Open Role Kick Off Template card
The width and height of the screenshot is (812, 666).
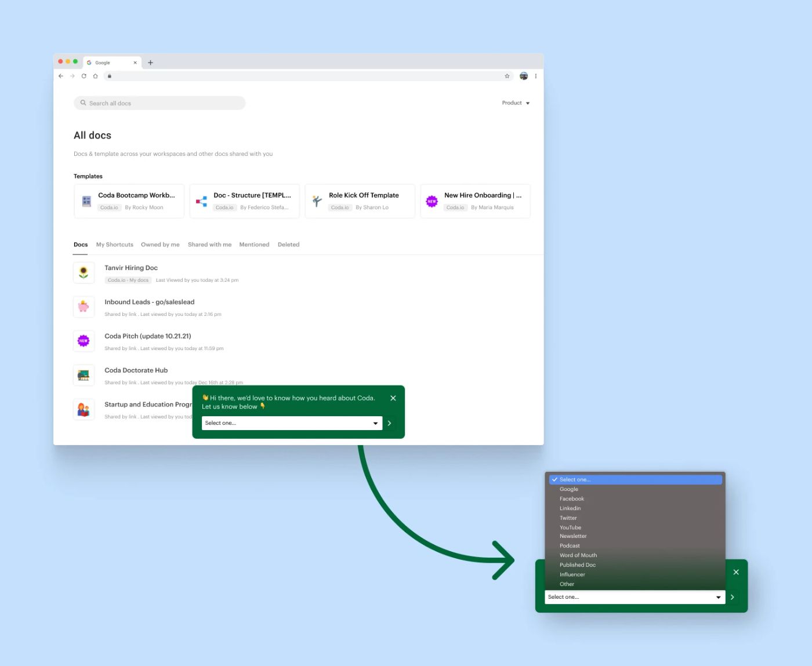pyautogui.click(x=360, y=201)
